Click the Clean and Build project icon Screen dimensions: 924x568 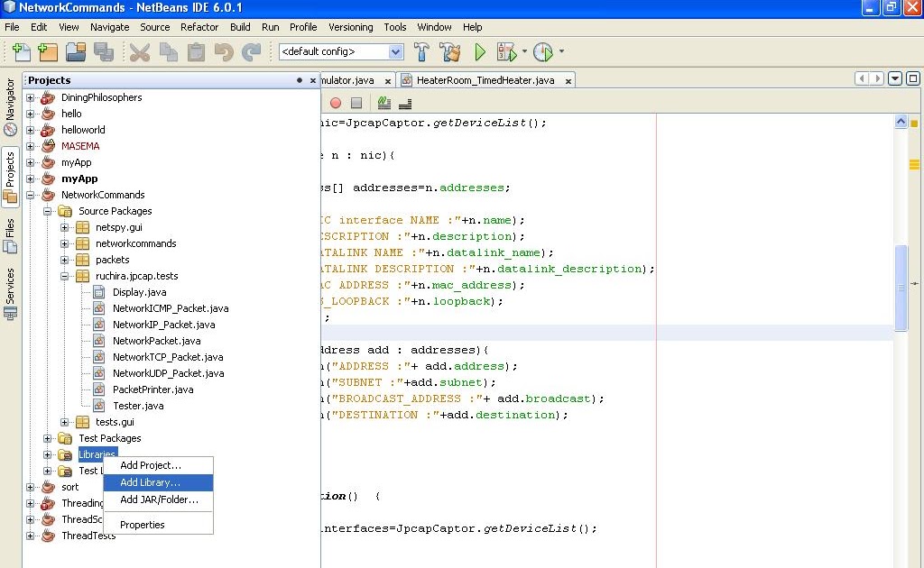pyautogui.click(x=450, y=51)
